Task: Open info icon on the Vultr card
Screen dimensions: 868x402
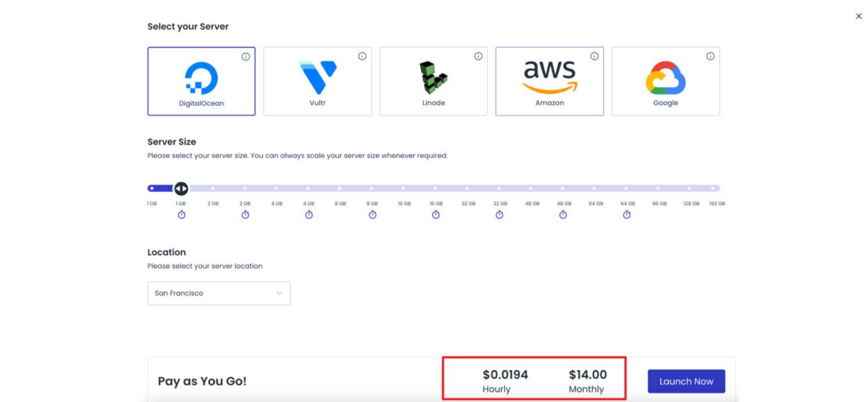Action: 362,57
